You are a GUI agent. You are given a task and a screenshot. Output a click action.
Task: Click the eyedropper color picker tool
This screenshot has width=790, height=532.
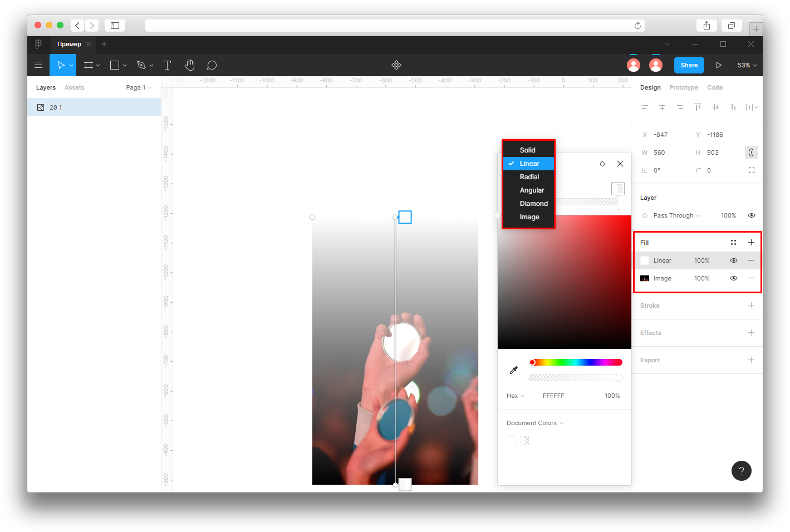(x=514, y=370)
